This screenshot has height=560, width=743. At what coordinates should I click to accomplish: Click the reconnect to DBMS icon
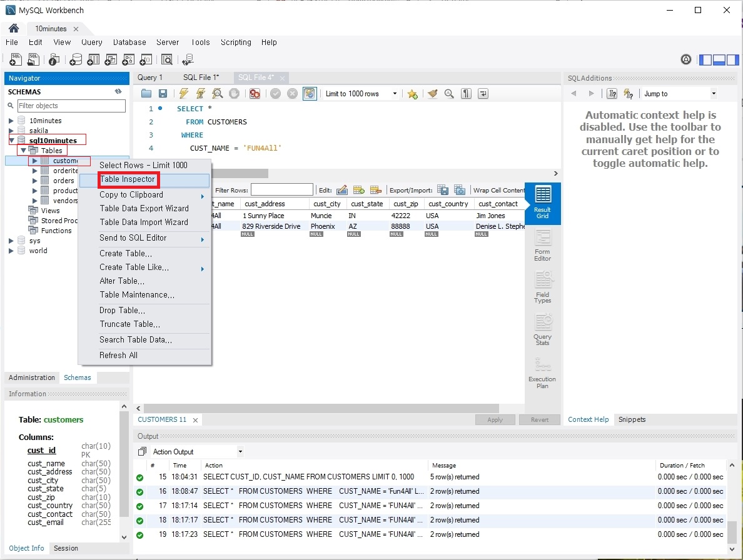(x=188, y=59)
